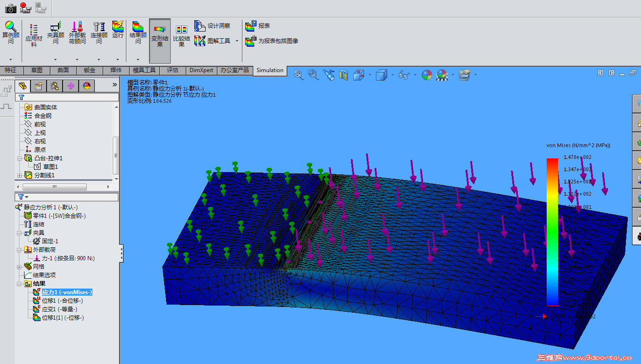The image size is (641, 364).
Task: Open the dropdown arrow below 外部载荷顾问
Action: (77, 60)
